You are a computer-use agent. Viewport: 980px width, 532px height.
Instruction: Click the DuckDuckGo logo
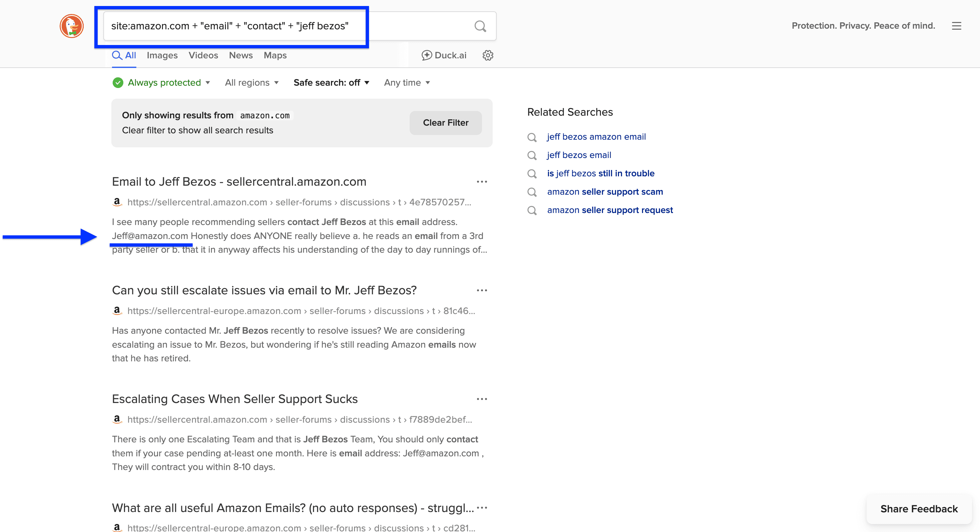(71, 26)
